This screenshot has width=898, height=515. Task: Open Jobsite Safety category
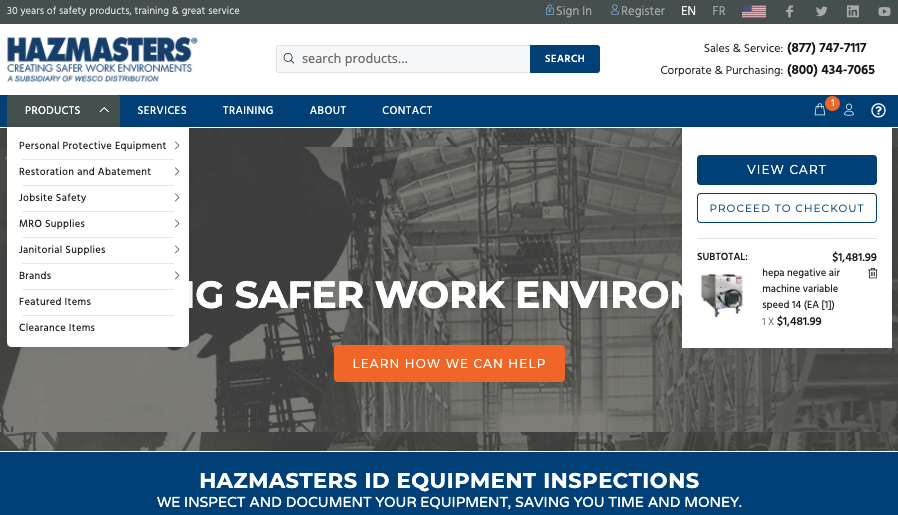52,197
